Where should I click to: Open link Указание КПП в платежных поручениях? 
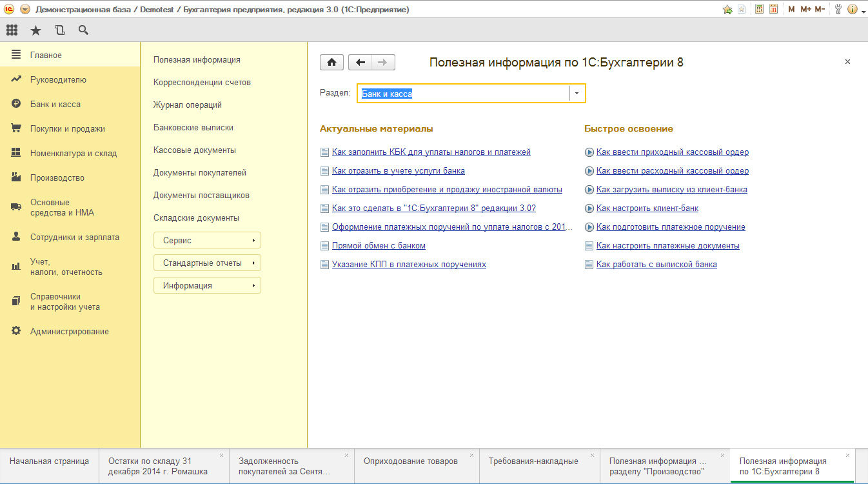click(x=409, y=265)
